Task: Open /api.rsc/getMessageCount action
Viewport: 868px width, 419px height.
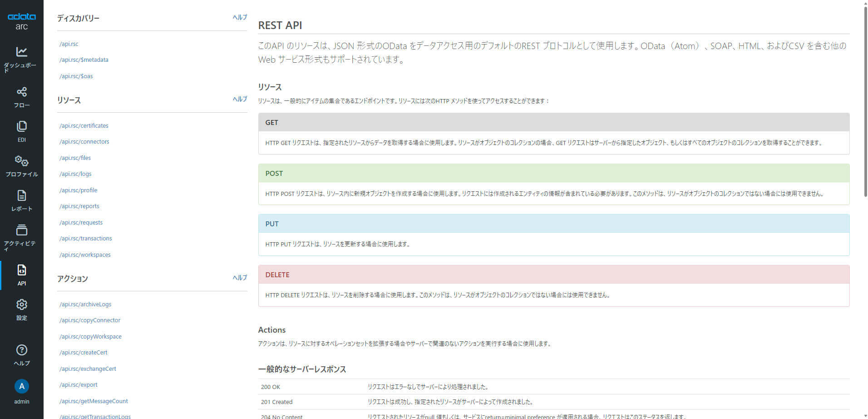Action: (x=94, y=401)
